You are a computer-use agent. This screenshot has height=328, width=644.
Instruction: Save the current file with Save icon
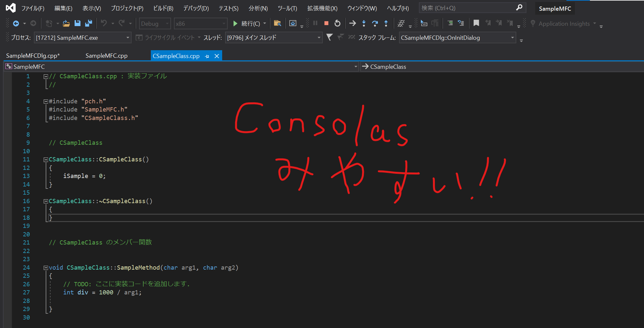(78, 23)
